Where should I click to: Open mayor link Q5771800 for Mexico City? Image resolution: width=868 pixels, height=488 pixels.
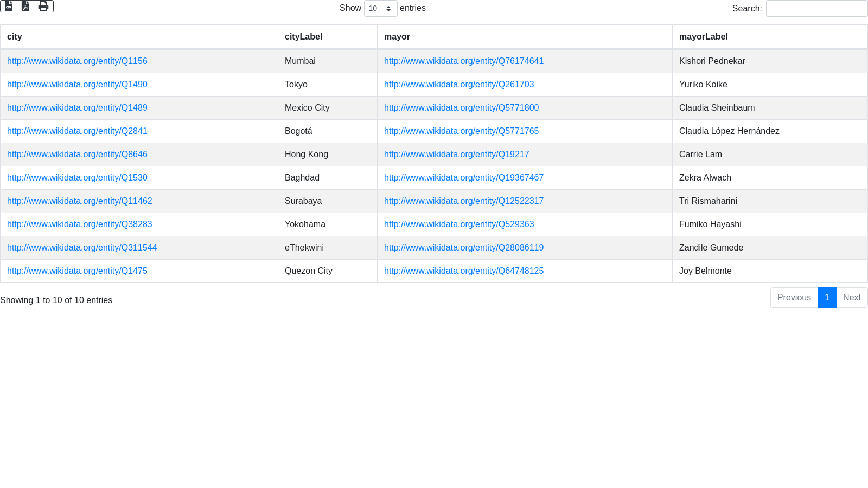tap(461, 108)
